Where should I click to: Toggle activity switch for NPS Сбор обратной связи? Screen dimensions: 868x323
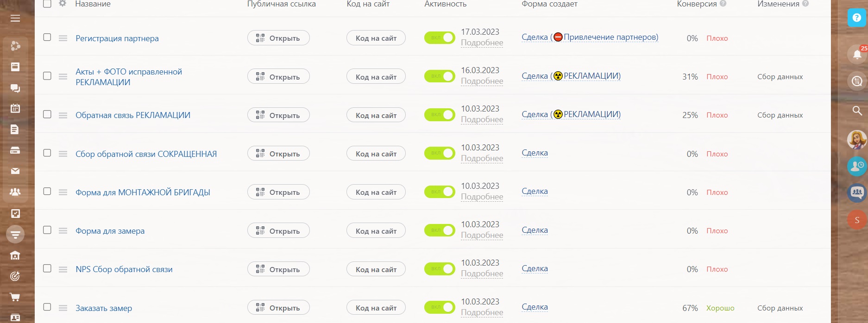point(440,269)
